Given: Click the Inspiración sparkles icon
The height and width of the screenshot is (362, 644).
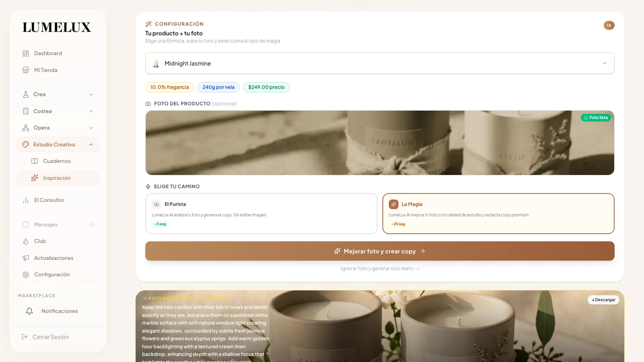Looking at the screenshot, I should 35,178.
